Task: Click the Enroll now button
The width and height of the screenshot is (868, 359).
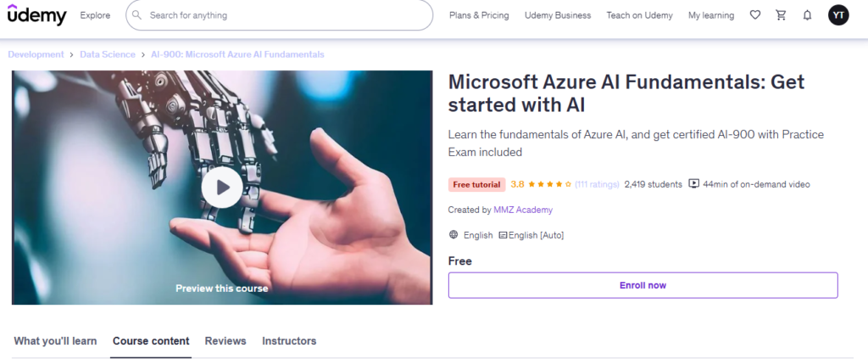Action: (x=643, y=285)
